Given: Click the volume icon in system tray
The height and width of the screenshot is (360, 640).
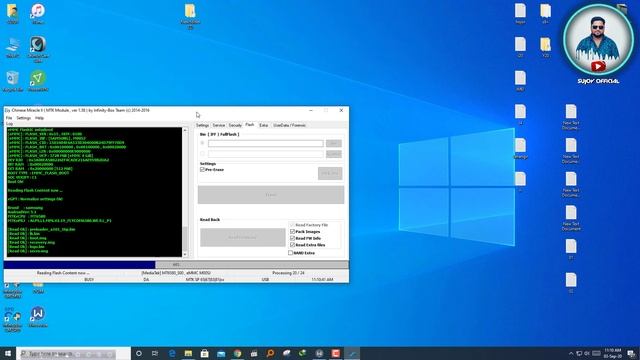Looking at the screenshot, I should [587, 353].
